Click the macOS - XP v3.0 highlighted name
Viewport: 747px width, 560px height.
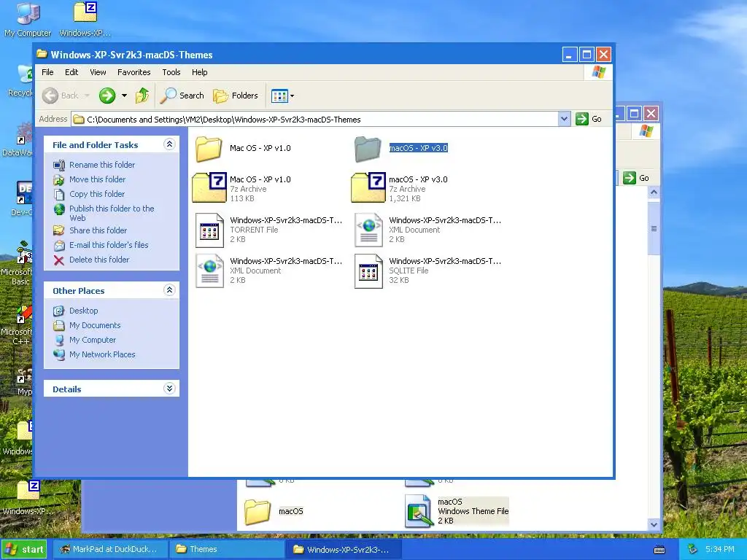[418, 148]
